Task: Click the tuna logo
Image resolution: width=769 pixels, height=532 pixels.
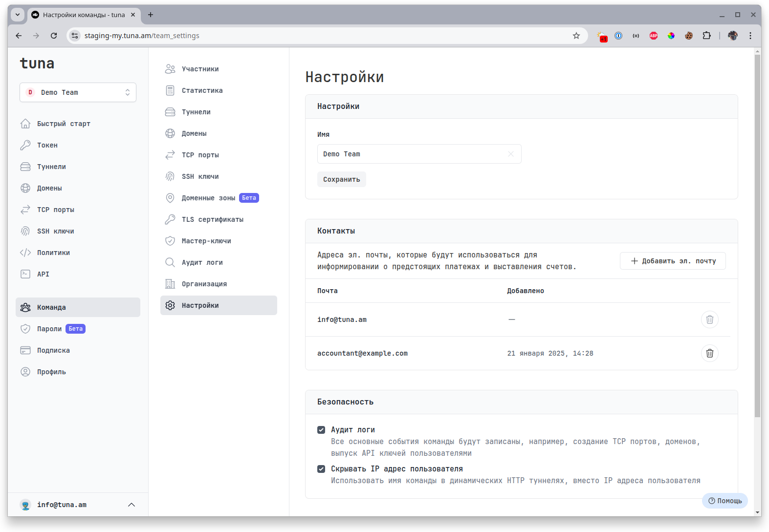Action: (x=37, y=64)
